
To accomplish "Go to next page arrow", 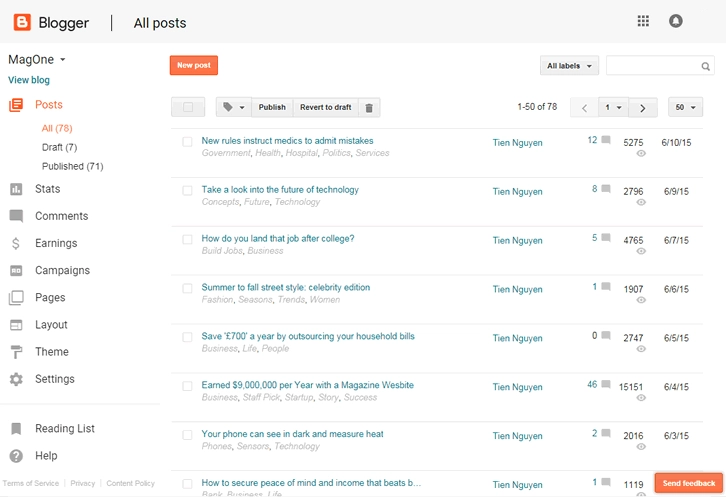I will tap(643, 108).
